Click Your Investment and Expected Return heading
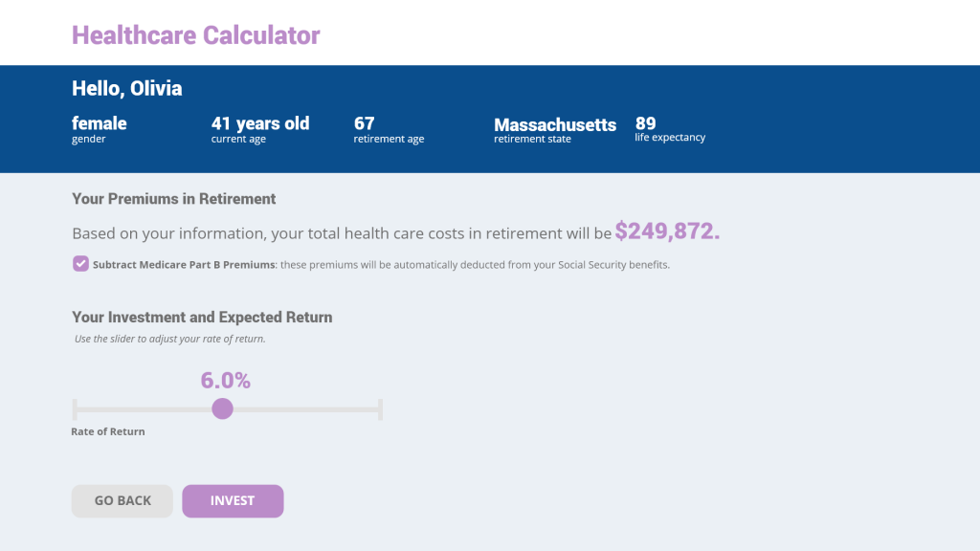This screenshot has width=980, height=551. (202, 318)
